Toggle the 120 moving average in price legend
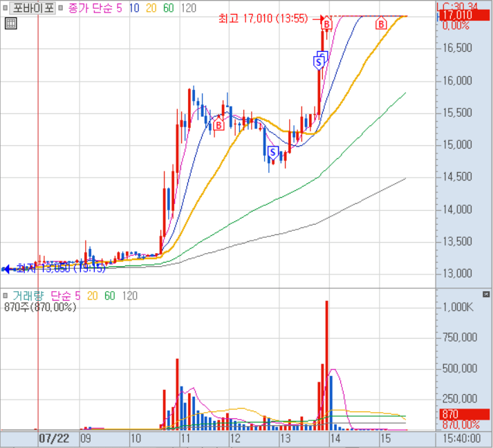The width and height of the screenshot is (493, 448). tap(187, 8)
